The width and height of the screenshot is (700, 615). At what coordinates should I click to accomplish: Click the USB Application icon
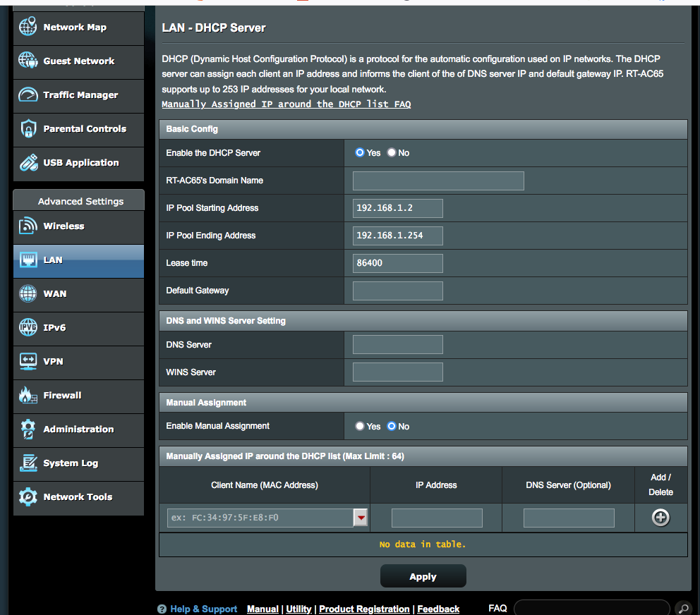click(28, 162)
